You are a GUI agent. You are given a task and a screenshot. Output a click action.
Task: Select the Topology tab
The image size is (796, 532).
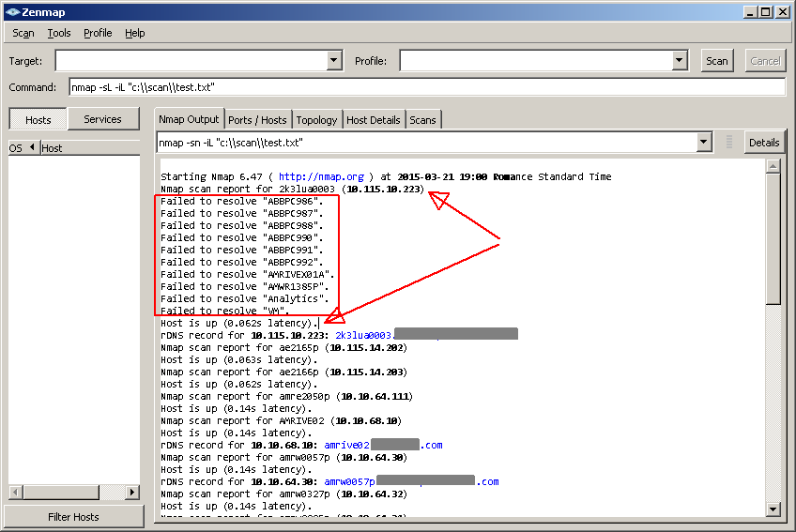[x=316, y=120]
